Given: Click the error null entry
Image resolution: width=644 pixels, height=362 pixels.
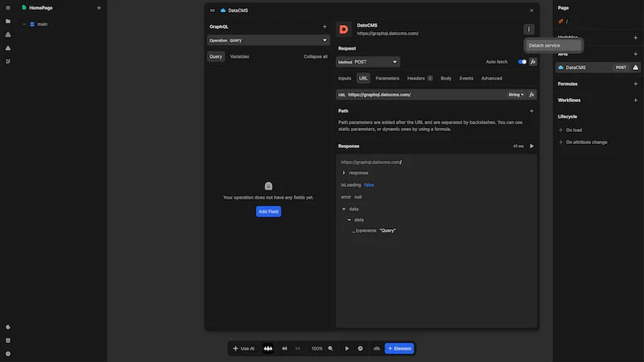Looking at the screenshot, I should 351,197.
